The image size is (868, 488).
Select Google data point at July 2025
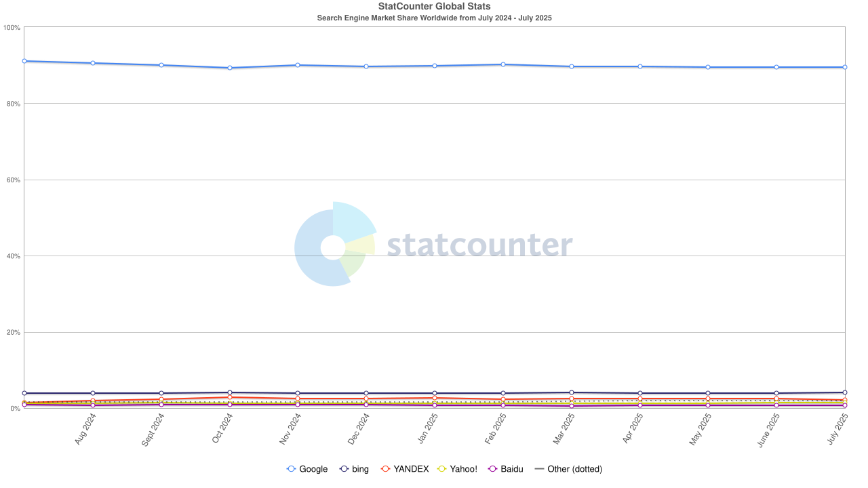845,67
